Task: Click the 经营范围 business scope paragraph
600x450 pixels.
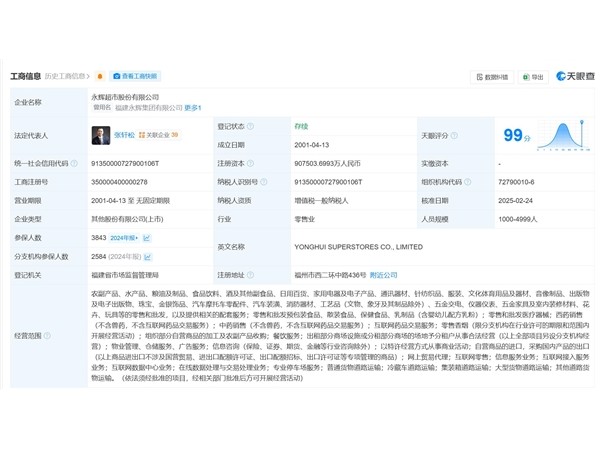Action: tap(340, 336)
